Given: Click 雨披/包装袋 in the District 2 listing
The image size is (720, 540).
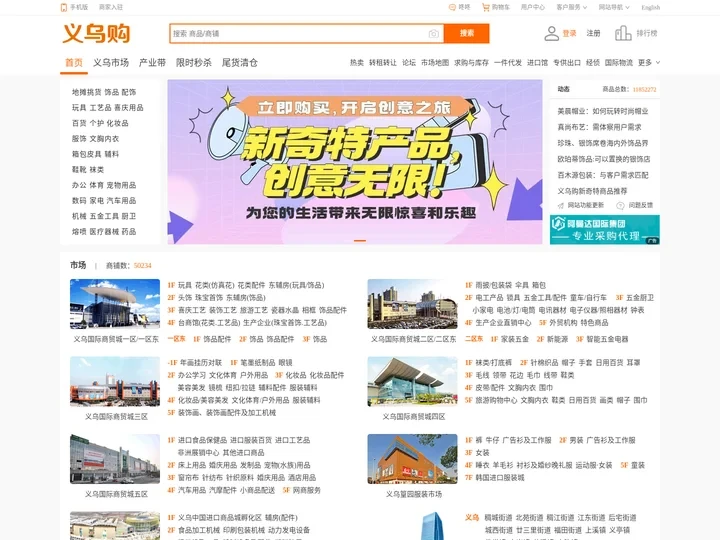Looking at the screenshot, I should tap(494, 285).
